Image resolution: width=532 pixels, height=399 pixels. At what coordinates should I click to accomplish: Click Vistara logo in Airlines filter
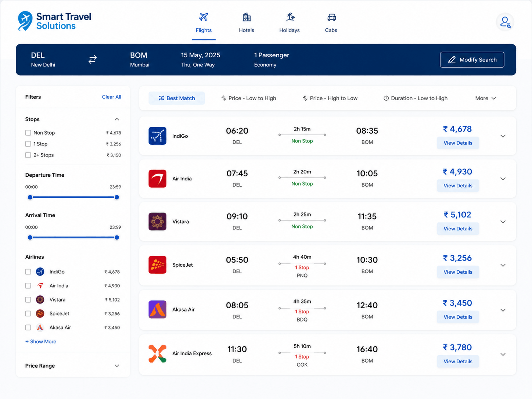40,300
